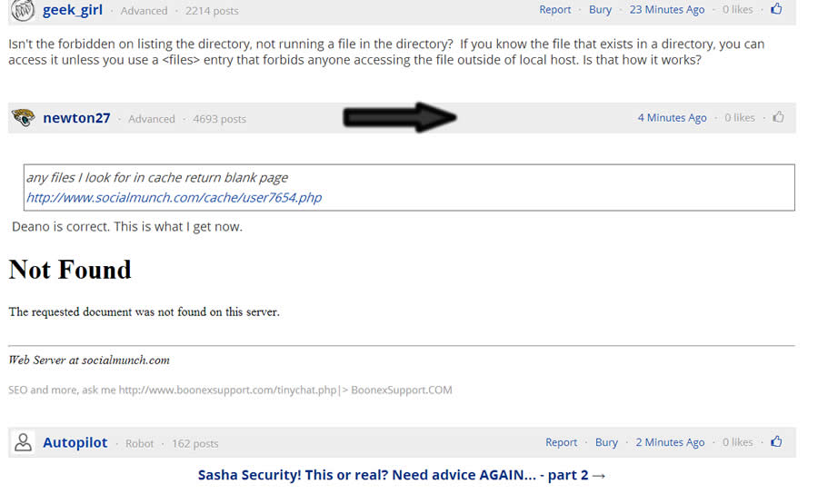Like Autopilot's post with thumbs-up icon
818x504 pixels.
coord(776,441)
